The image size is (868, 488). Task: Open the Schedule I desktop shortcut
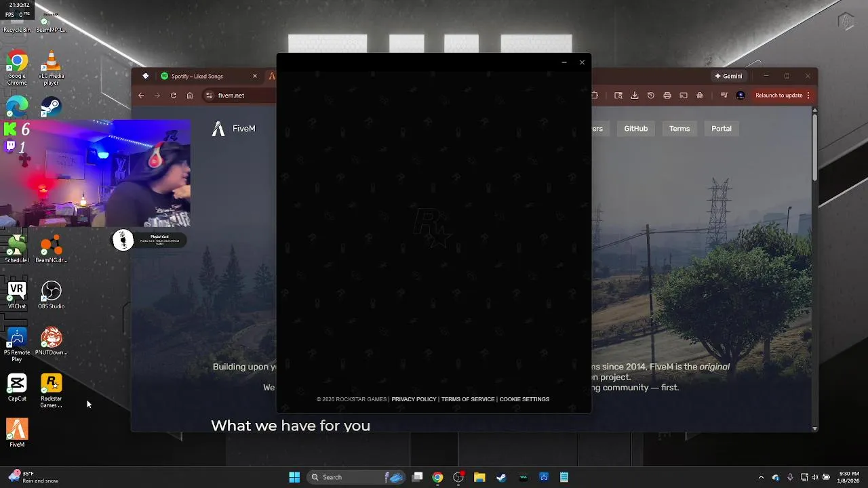[x=17, y=249]
